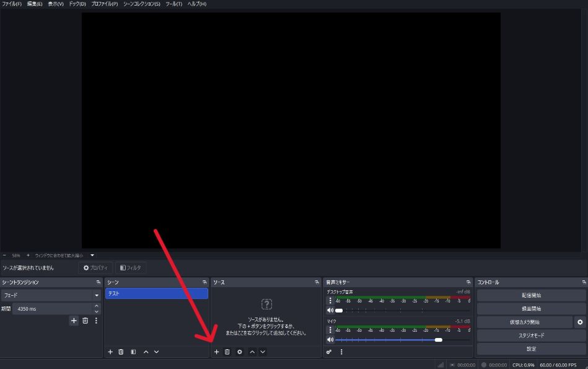Screen dimensions: 588x369
Task: Open advanced audio properties gears icon
Action: click(329, 352)
